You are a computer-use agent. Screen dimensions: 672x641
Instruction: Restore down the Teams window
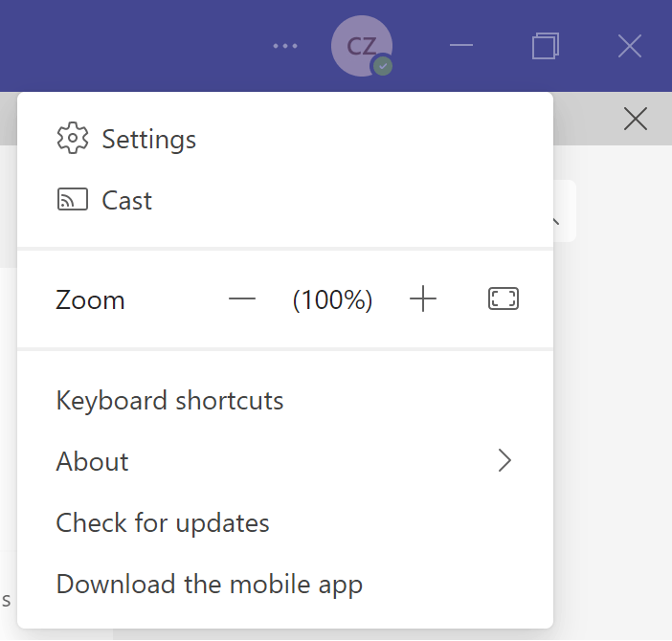tap(546, 46)
